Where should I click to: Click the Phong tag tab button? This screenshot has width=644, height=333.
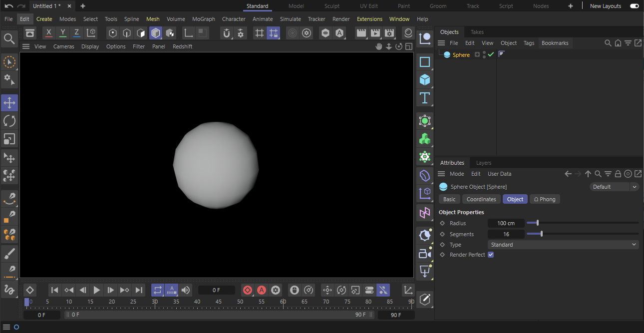click(x=544, y=199)
